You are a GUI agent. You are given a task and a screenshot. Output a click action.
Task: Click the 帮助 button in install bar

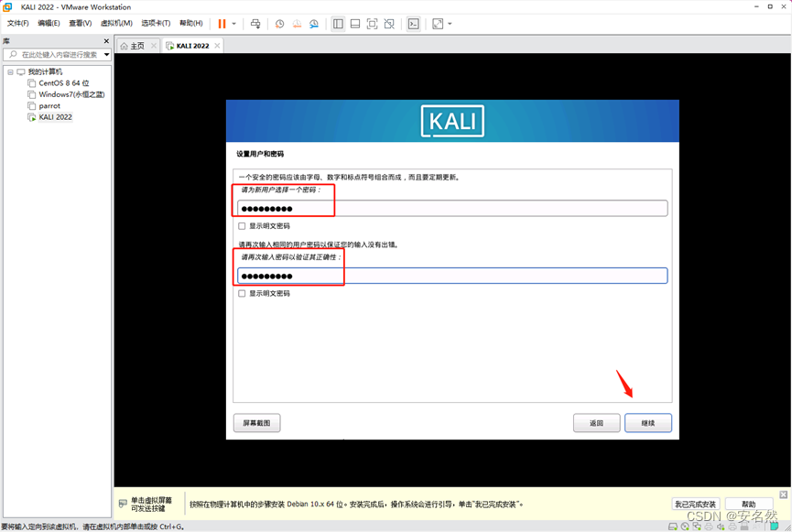pyautogui.click(x=749, y=505)
